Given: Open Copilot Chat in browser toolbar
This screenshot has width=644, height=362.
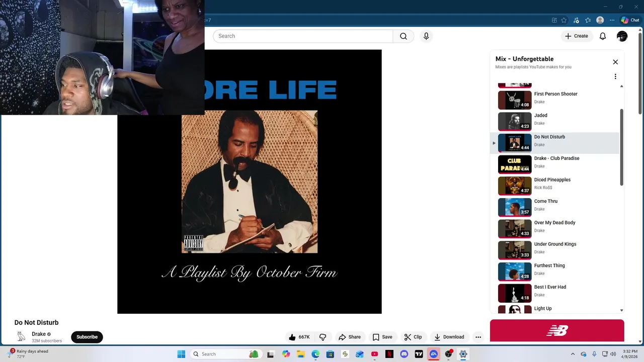Looking at the screenshot, I should click(630, 20).
